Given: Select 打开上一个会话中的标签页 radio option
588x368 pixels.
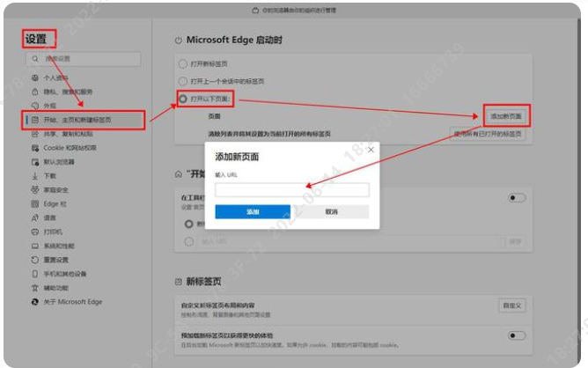Looking at the screenshot, I should (x=182, y=81).
